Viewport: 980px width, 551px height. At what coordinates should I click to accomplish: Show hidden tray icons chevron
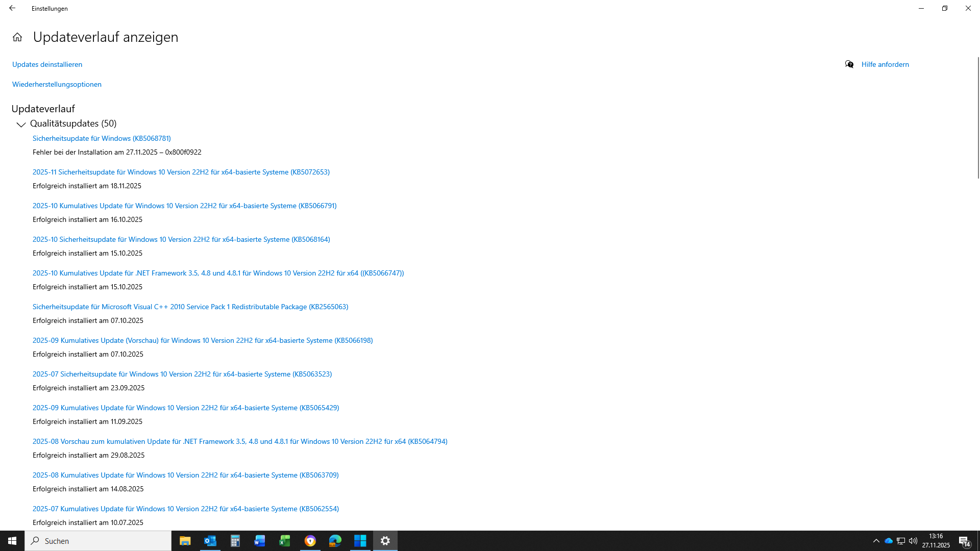click(x=876, y=541)
